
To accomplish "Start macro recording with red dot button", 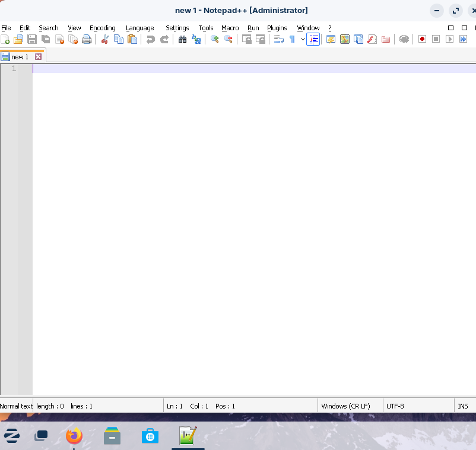I will tap(422, 39).
